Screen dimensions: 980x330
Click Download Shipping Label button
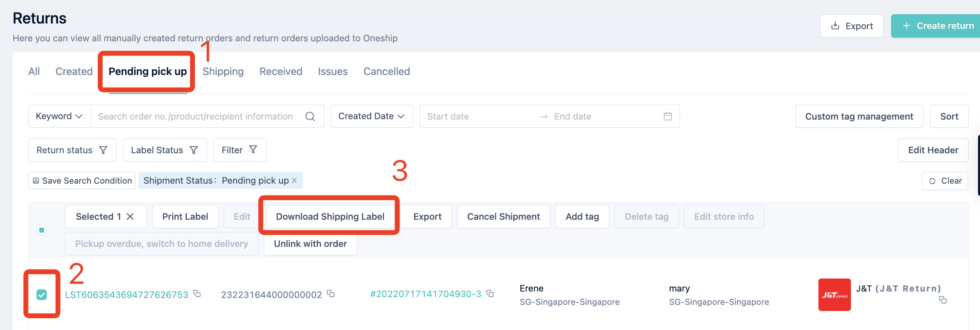click(x=330, y=216)
